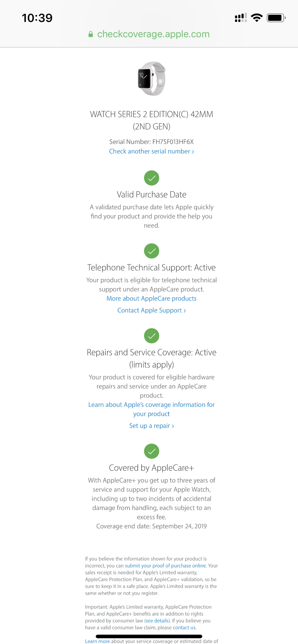Open submit your proof of purchase online

165,566
